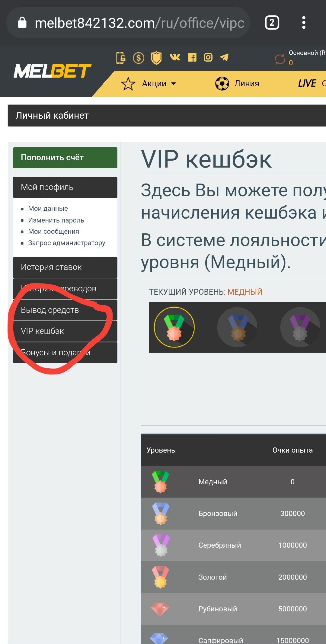Screen dimensions: 326x644
Task: Click the Уровень column header
Action: click(161, 450)
